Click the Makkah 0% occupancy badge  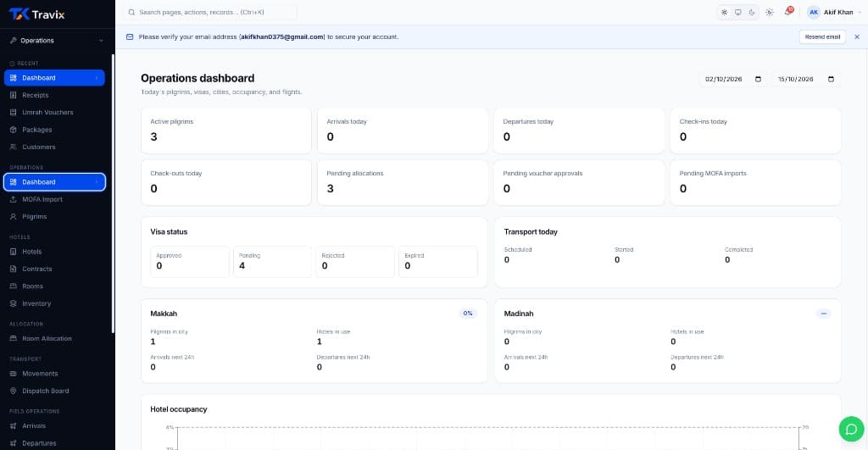(x=468, y=314)
